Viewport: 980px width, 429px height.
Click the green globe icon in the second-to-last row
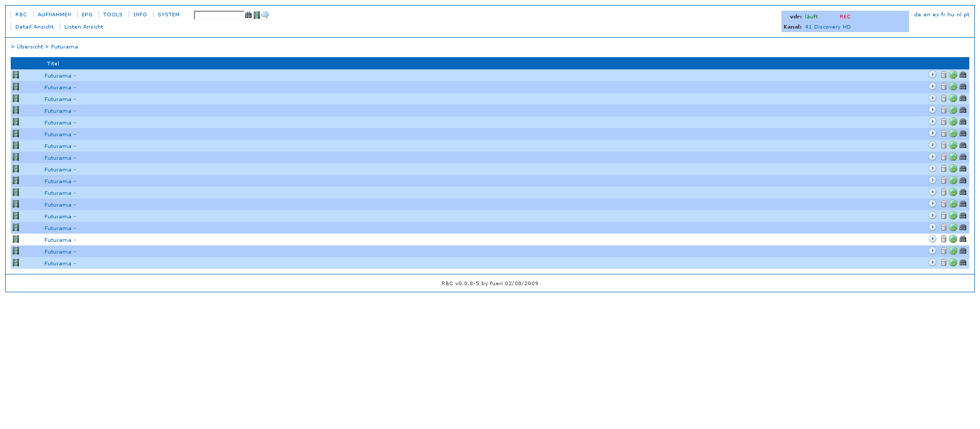953,251
